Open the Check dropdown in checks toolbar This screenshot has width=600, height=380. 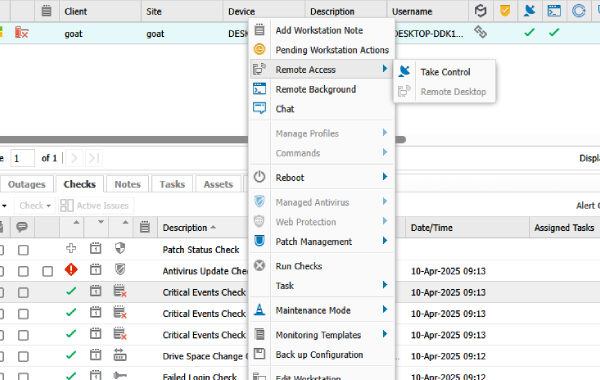(x=35, y=205)
